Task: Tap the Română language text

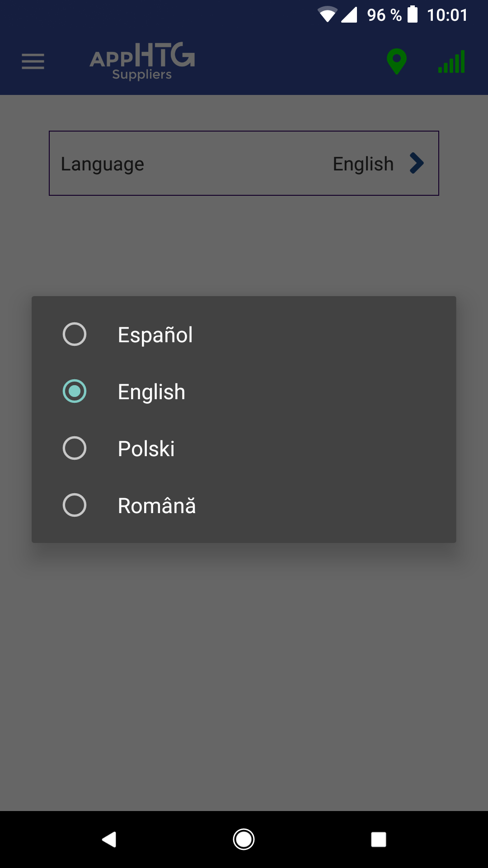Action: (156, 505)
